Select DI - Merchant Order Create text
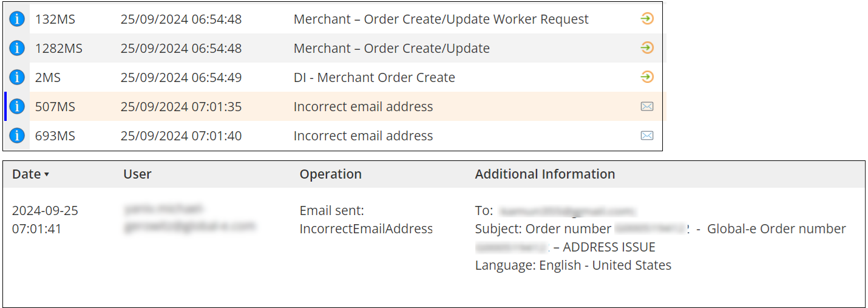 coord(375,77)
